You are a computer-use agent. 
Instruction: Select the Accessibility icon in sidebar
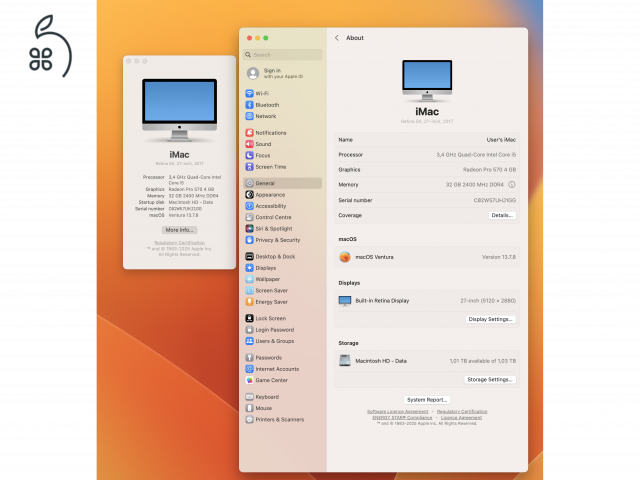point(249,206)
